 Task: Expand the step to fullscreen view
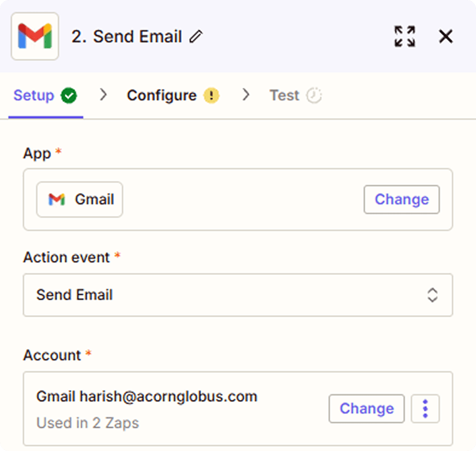click(404, 36)
